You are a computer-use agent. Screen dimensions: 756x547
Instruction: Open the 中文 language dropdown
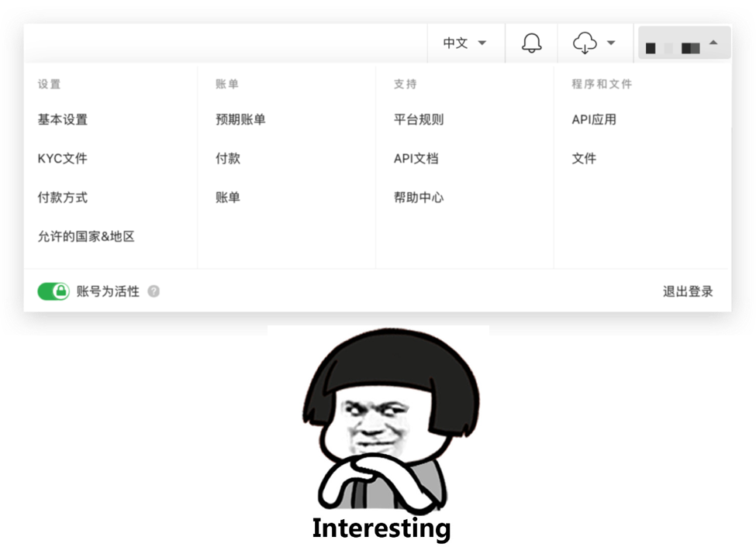point(464,43)
